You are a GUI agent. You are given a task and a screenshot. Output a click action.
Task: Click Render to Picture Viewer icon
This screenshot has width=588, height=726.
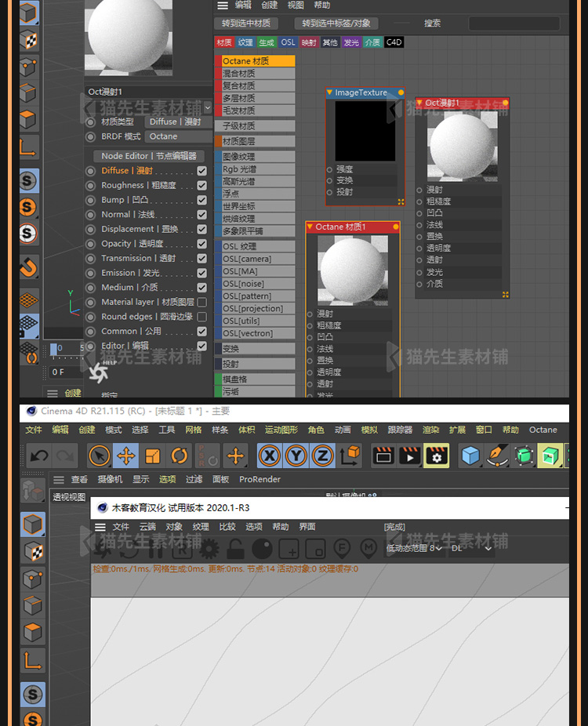tap(410, 456)
